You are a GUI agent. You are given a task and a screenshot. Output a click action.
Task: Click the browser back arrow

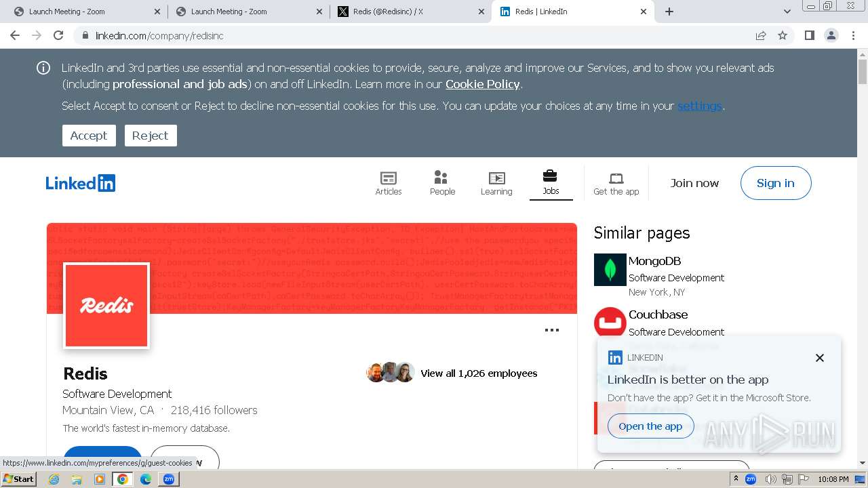click(15, 35)
